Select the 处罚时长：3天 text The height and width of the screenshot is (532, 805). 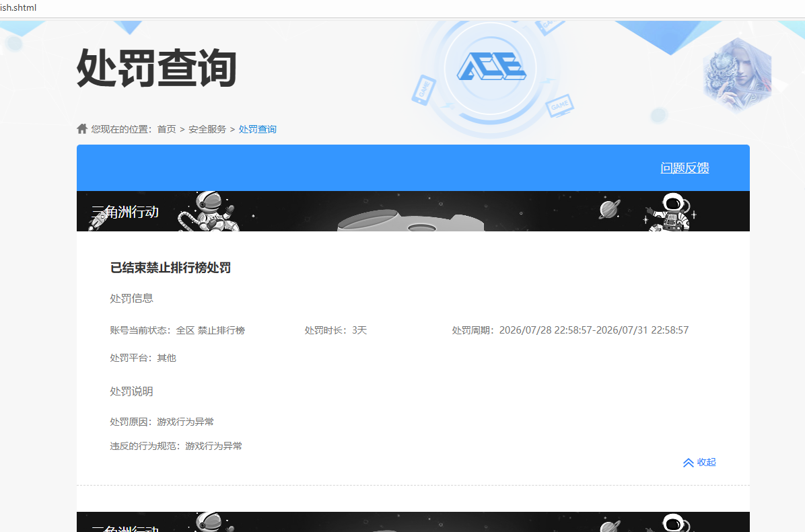[336, 330]
